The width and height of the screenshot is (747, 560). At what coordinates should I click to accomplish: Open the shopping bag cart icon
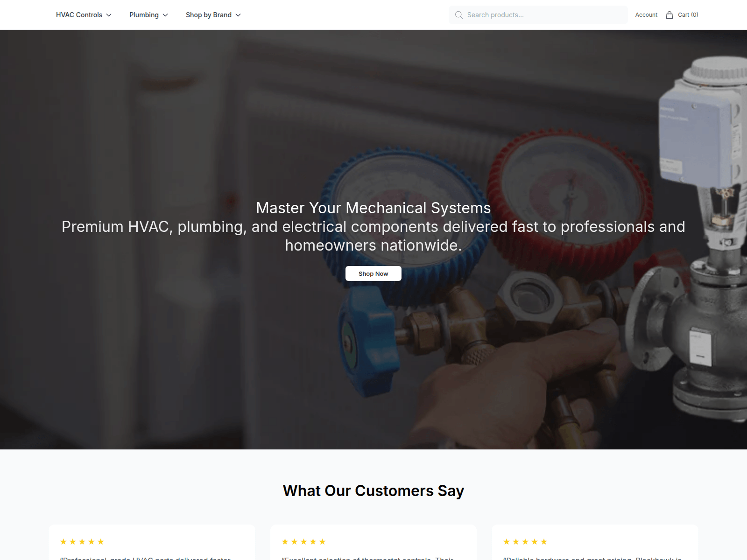[x=669, y=15]
